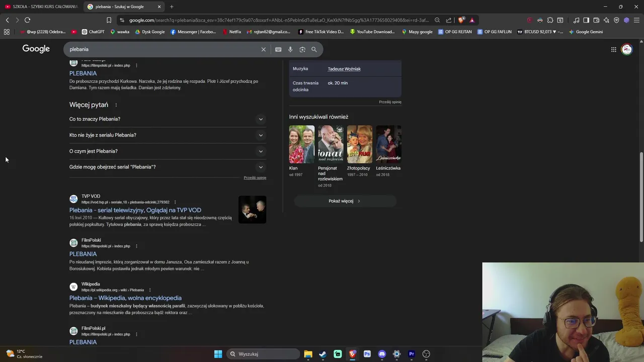This screenshot has height=362, width=644.
Task: Open the Google Gemini bookmark
Action: [586, 32]
